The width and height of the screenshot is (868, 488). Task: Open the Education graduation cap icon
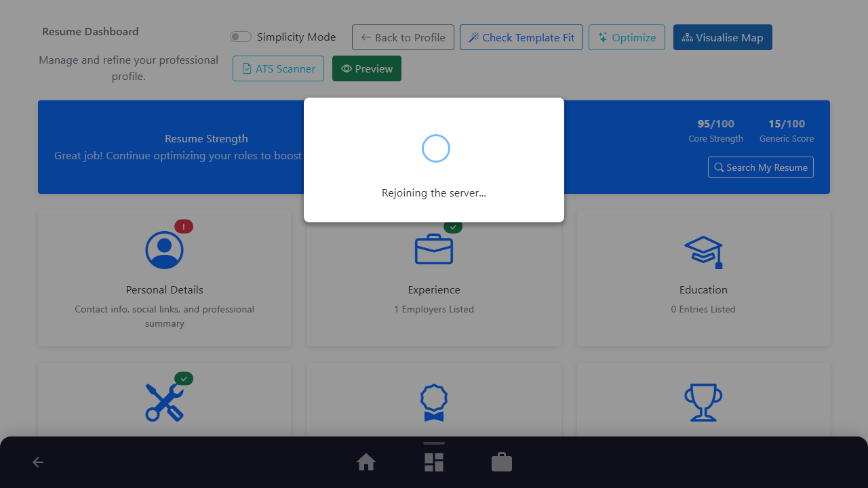(703, 252)
